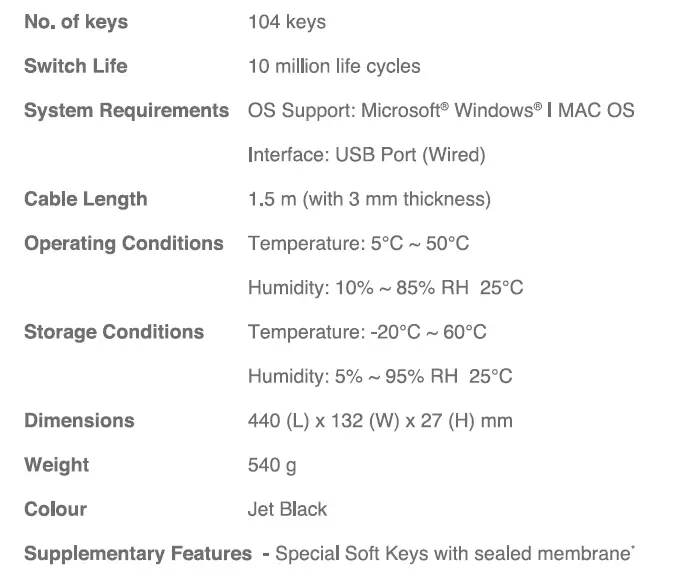Click the "10 million life cycles" text
The width and height of the screenshot is (688, 585).
click(x=334, y=66)
